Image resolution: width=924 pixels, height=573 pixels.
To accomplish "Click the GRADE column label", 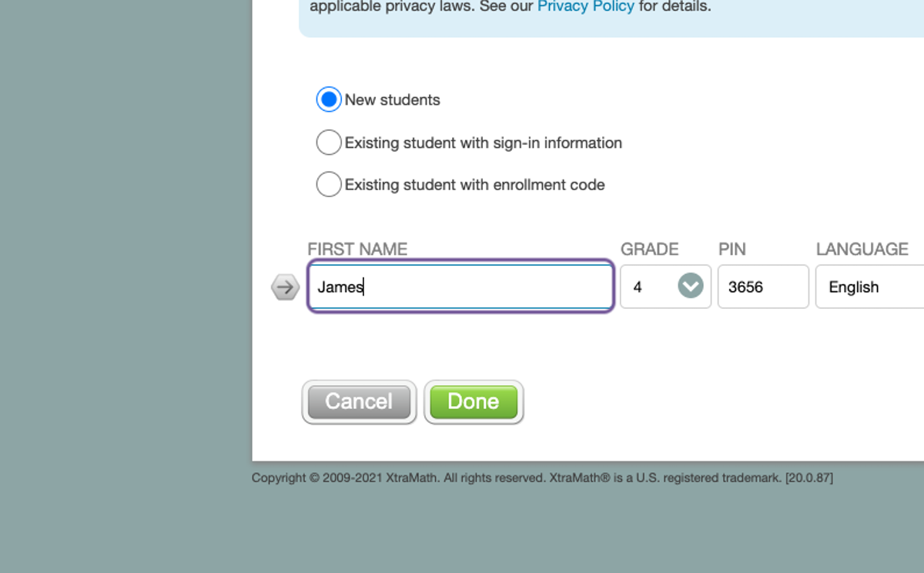I will (x=649, y=249).
